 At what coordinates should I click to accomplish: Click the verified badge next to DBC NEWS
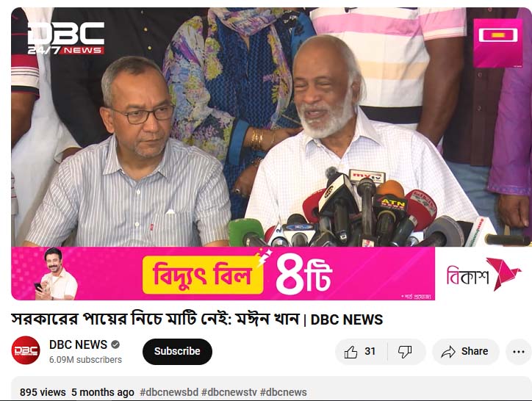click(115, 344)
